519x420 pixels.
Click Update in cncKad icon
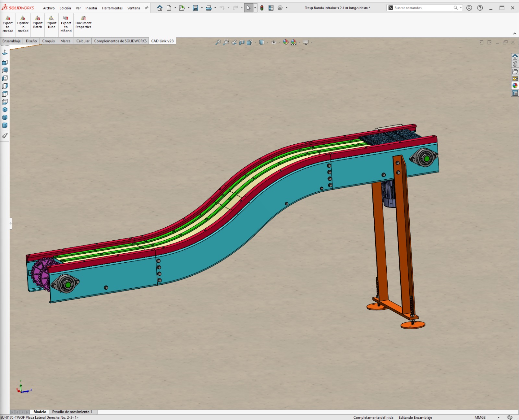[x=23, y=24]
